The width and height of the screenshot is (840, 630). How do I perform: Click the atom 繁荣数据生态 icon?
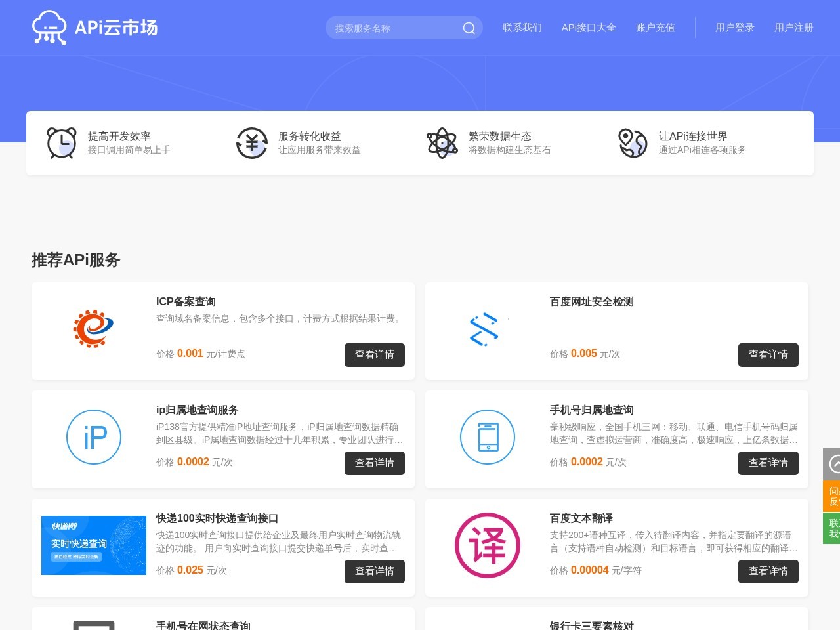(442, 142)
